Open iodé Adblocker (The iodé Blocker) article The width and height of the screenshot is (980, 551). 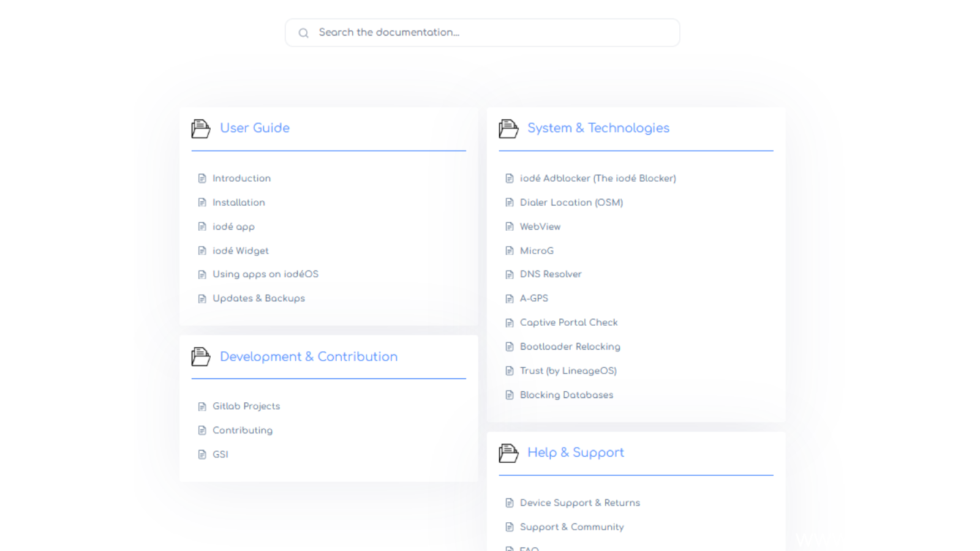coord(598,178)
